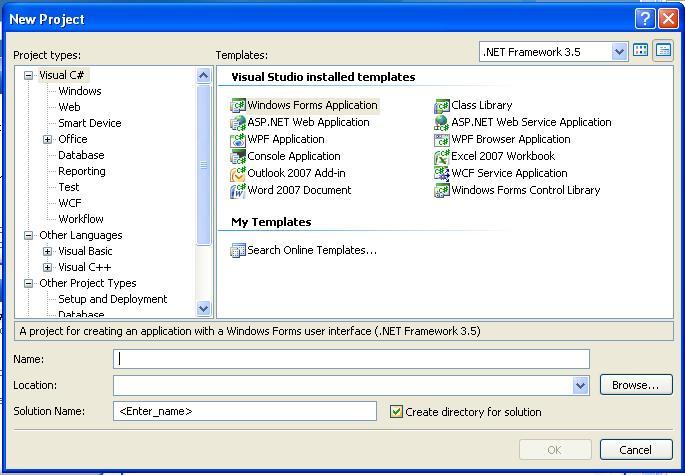Click the Solution Name input field
This screenshot has width=685, height=475.
pos(245,411)
